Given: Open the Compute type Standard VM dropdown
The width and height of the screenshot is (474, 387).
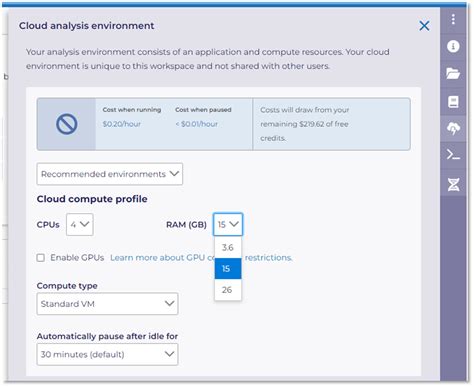Looking at the screenshot, I should click(x=107, y=304).
